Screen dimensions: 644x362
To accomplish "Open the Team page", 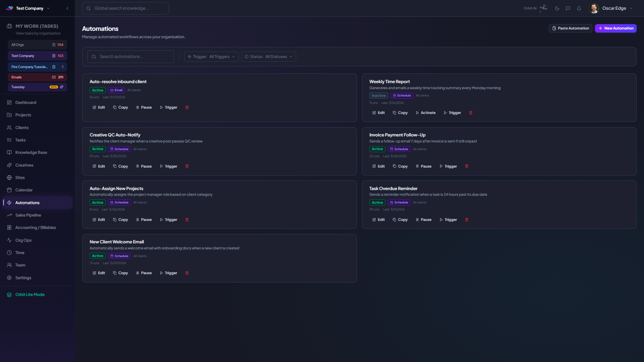I will (37, 265).
